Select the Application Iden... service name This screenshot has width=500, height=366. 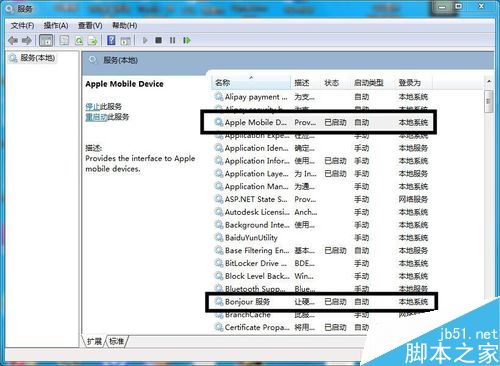[257, 148]
